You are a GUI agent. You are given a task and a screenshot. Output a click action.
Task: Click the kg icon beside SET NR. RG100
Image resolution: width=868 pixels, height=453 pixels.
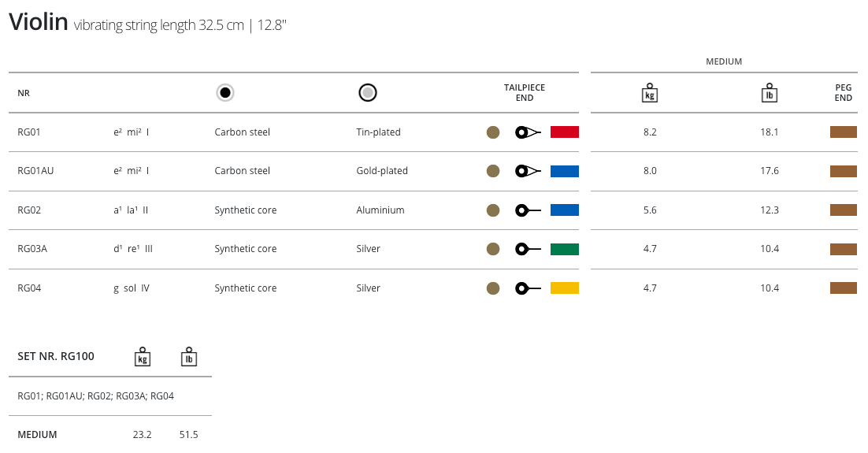tap(143, 357)
